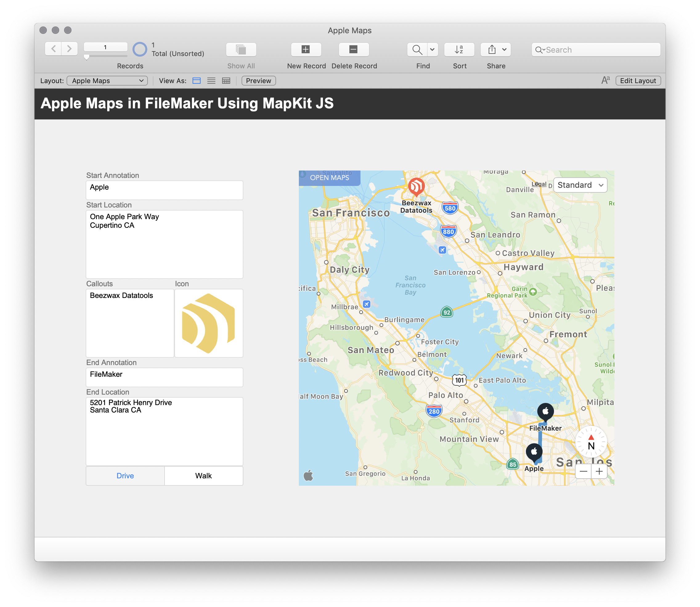This screenshot has width=700, height=607.
Task: Click the text formatting bar icon
Action: coord(605,81)
